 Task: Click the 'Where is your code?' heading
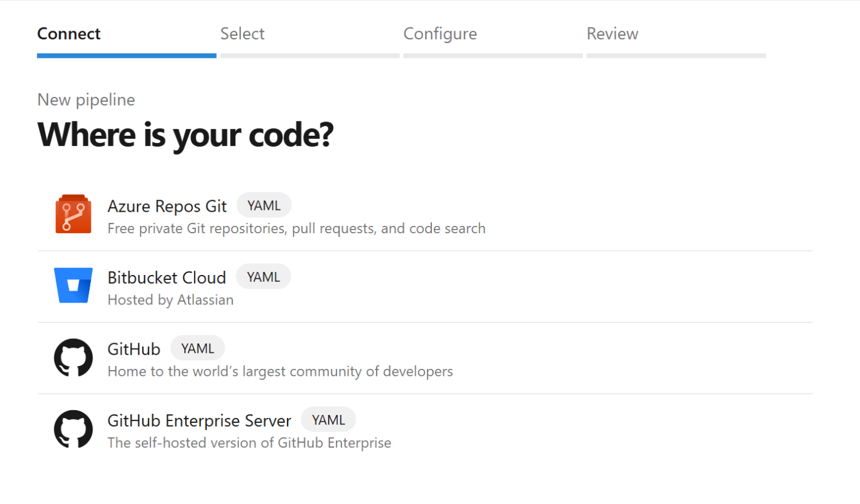coord(185,134)
